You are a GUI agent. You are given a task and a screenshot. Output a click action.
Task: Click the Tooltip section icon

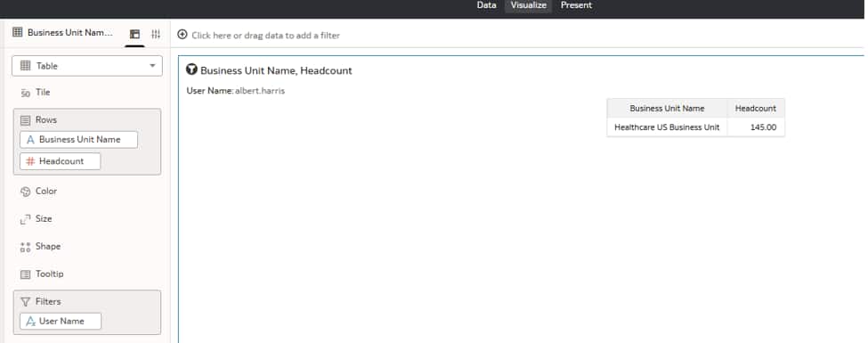point(25,274)
